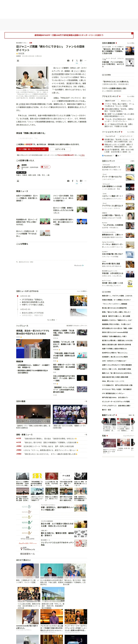This screenshot has height=644, width=138.
Task: Switch to はてなブックマーク tab
Action: [126, 136]
